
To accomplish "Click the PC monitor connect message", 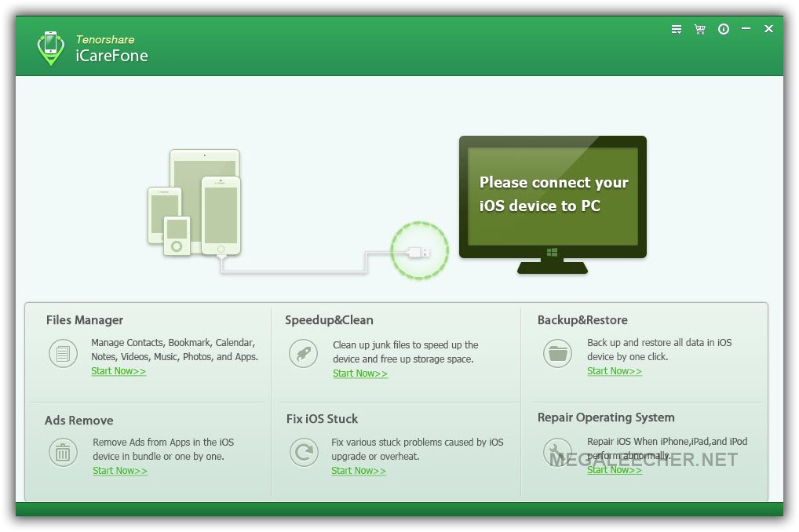I will point(553,194).
